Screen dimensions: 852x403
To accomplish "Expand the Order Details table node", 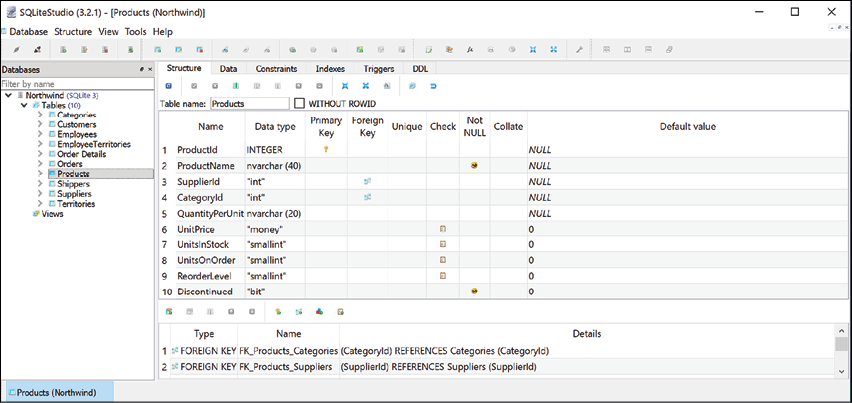I will point(40,154).
